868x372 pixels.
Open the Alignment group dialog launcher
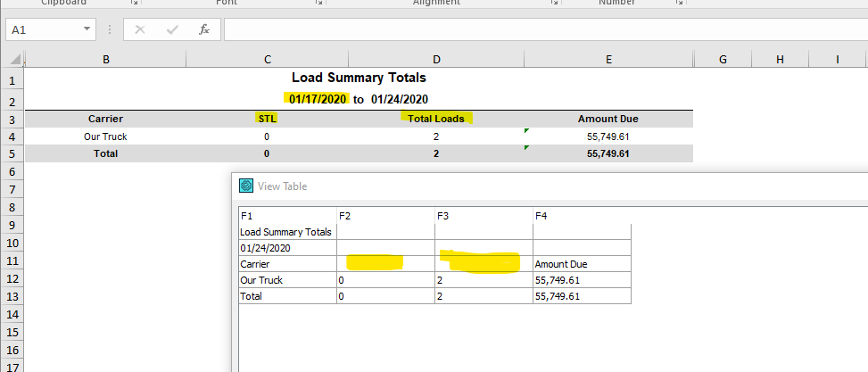pos(553,4)
